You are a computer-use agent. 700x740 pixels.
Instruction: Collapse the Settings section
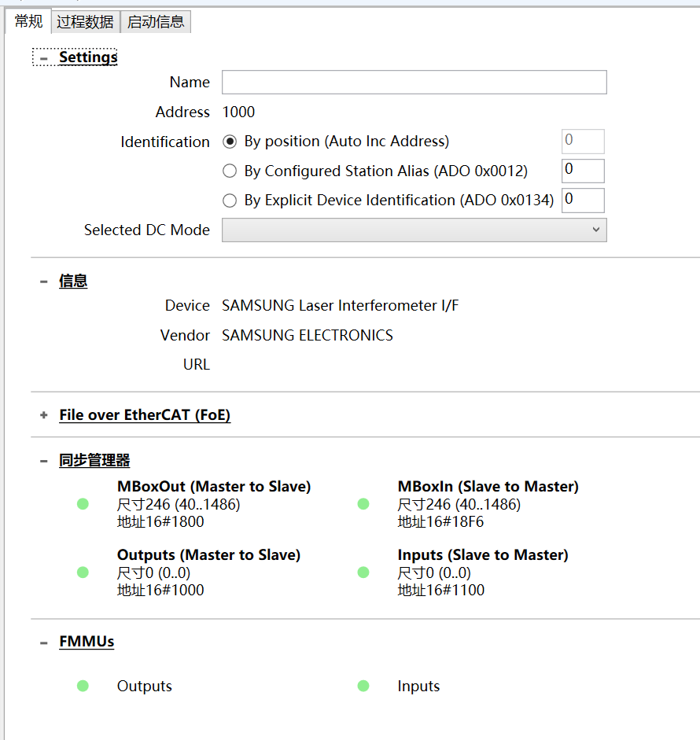[x=44, y=57]
